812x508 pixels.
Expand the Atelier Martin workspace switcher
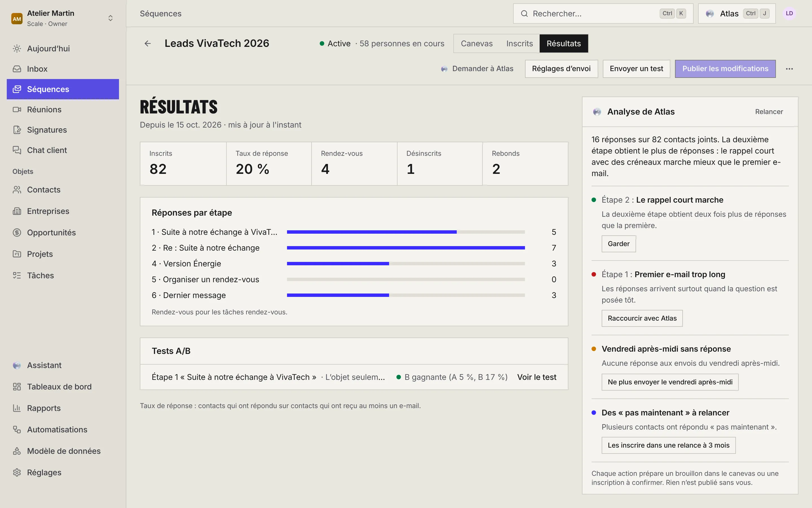[63, 18]
